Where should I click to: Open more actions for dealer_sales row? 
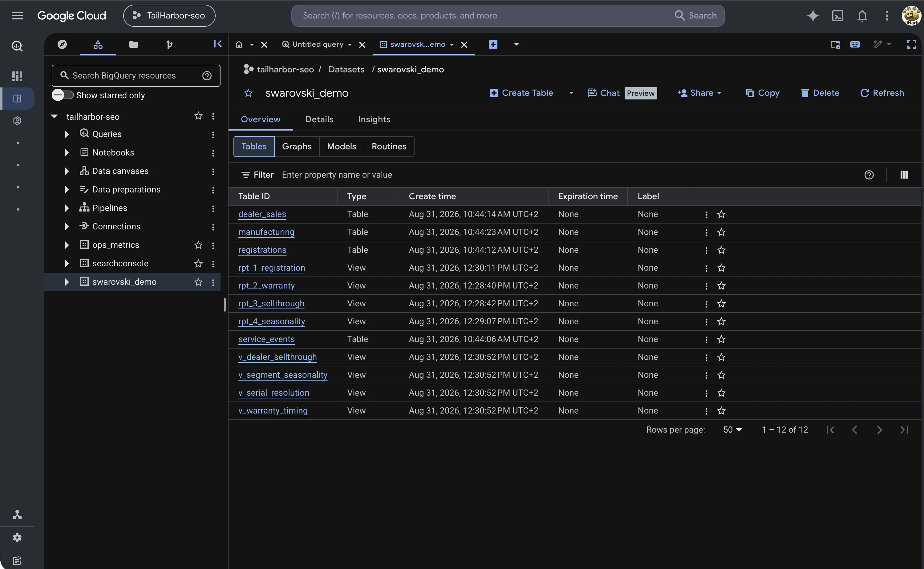coord(706,215)
